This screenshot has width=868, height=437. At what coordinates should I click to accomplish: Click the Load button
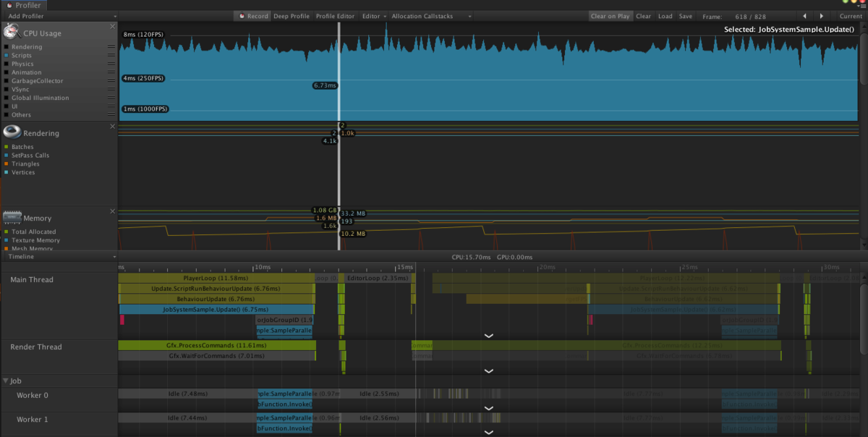pos(665,16)
